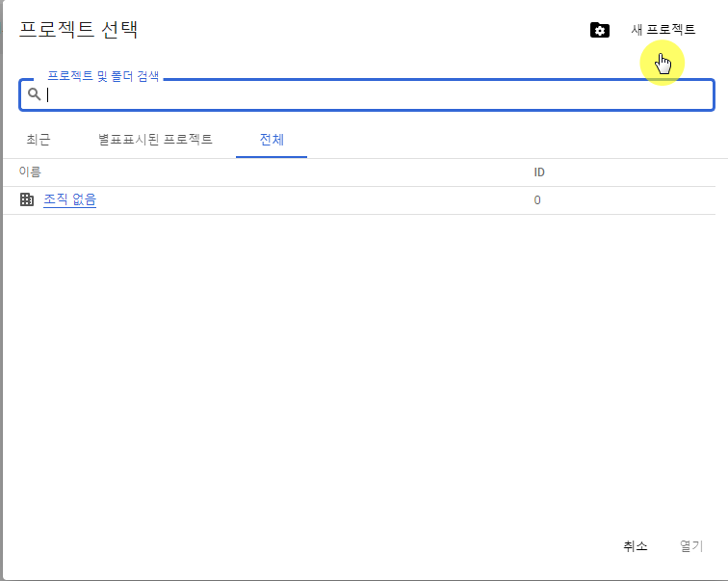Click the 열기 button
The image size is (728, 581).
[691, 546]
